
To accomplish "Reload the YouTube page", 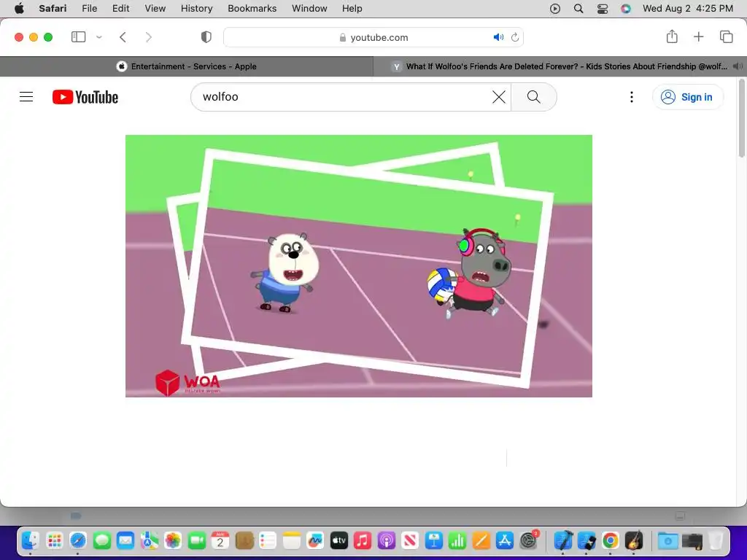I will (515, 37).
